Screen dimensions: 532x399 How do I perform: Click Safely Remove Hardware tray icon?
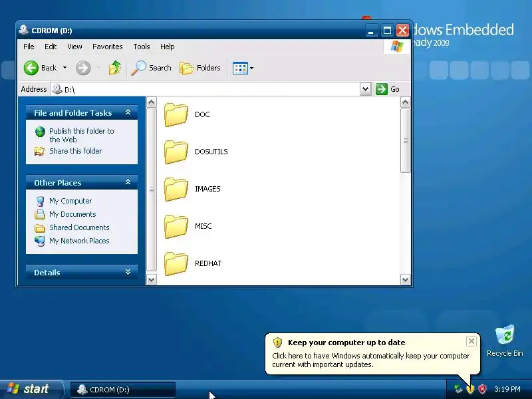pyautogui.click(x=458, y=389)
